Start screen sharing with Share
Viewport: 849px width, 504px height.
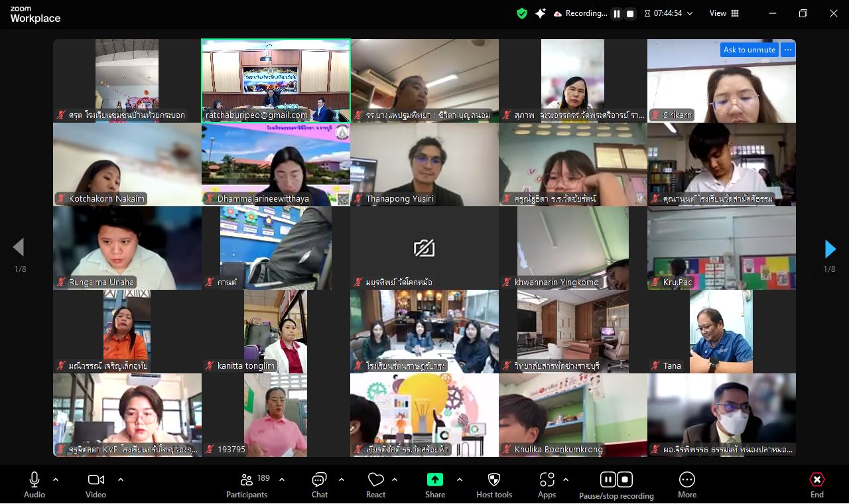(x=435, y=479)
